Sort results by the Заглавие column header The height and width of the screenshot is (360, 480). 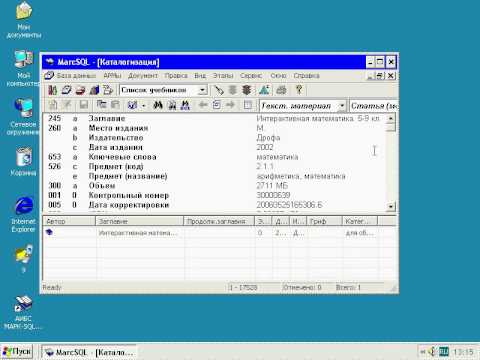[140, 221]
